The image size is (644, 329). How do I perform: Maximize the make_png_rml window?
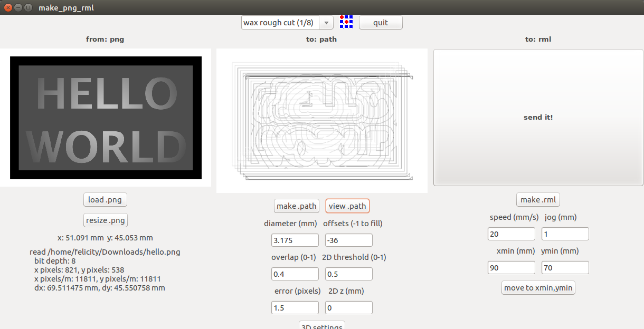click(x=28, y=8)
